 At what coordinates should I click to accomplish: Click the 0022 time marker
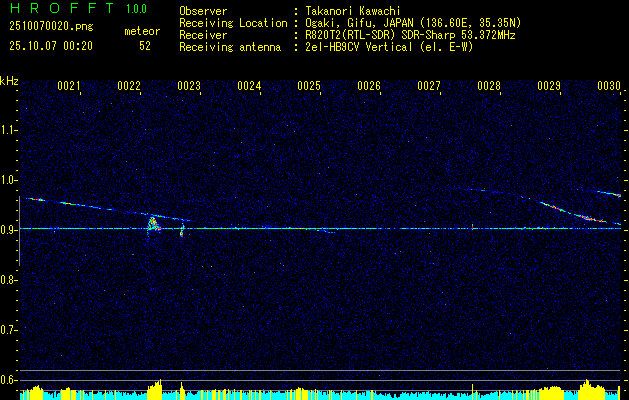pos(129,86)
